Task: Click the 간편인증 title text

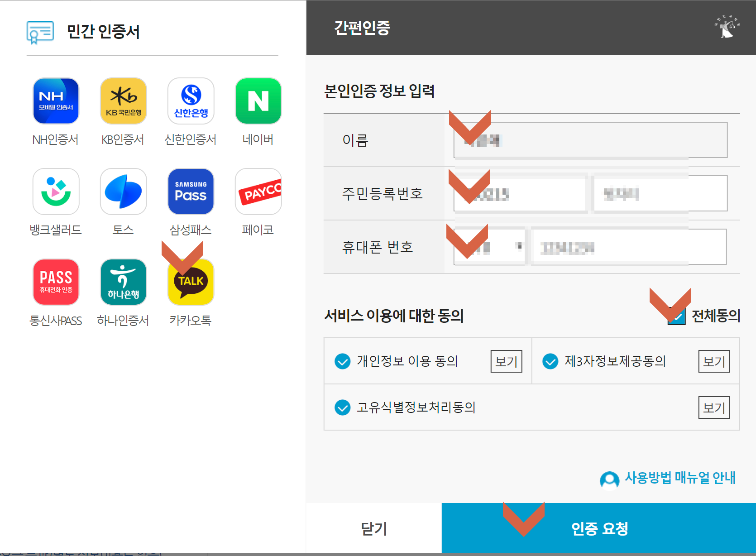Action: pyautogui.click(x=362, y=28)
